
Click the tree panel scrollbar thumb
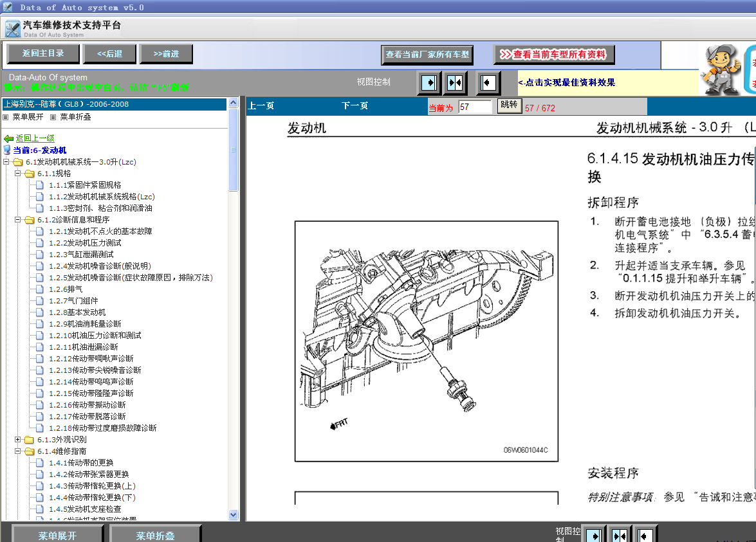click(x=234, y=150)
